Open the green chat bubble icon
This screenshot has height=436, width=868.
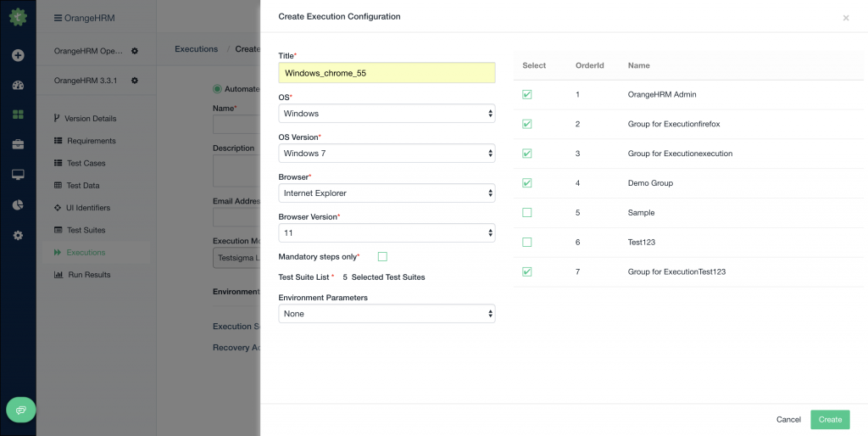pos(21,410)
